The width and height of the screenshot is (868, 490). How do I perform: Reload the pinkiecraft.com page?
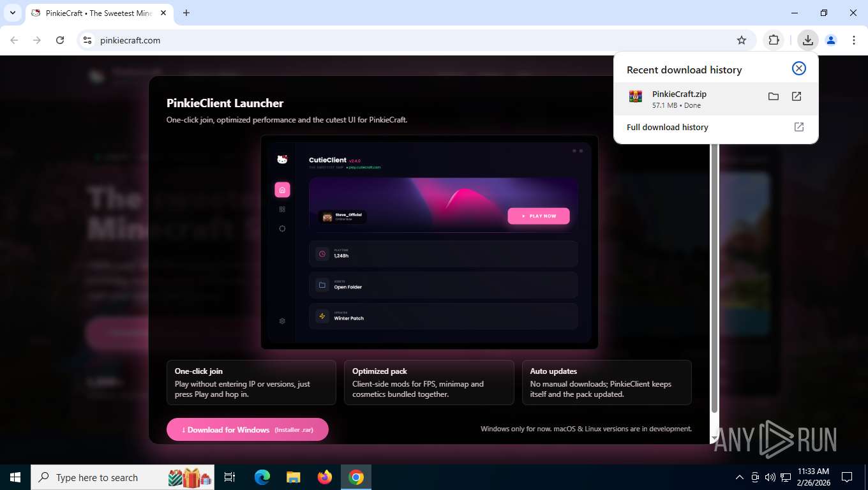[60, 40]
